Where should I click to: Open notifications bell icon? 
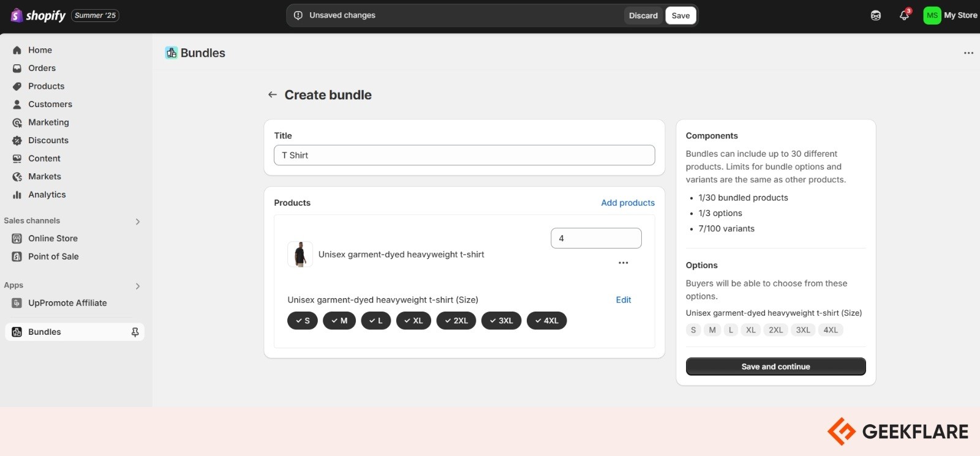click(904, 15)
